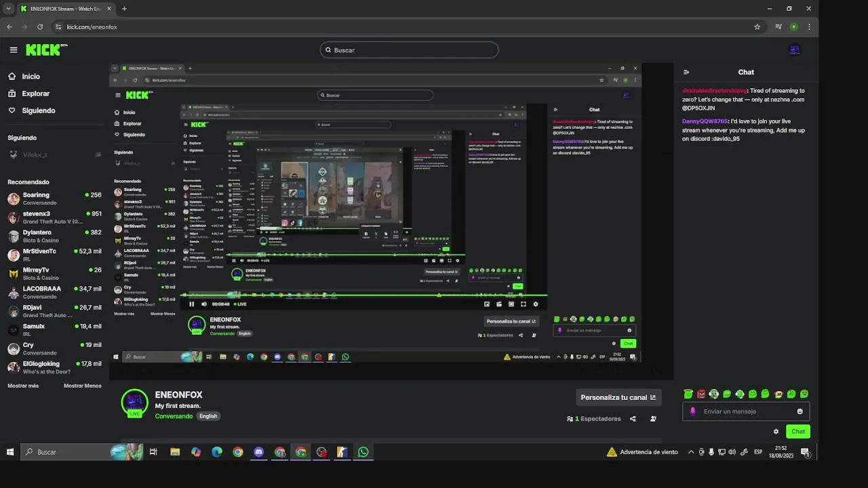Open the Kick hamburger sidebar menu
The image size is (868, 488).
pyautogui.click(x=14, y=49)
